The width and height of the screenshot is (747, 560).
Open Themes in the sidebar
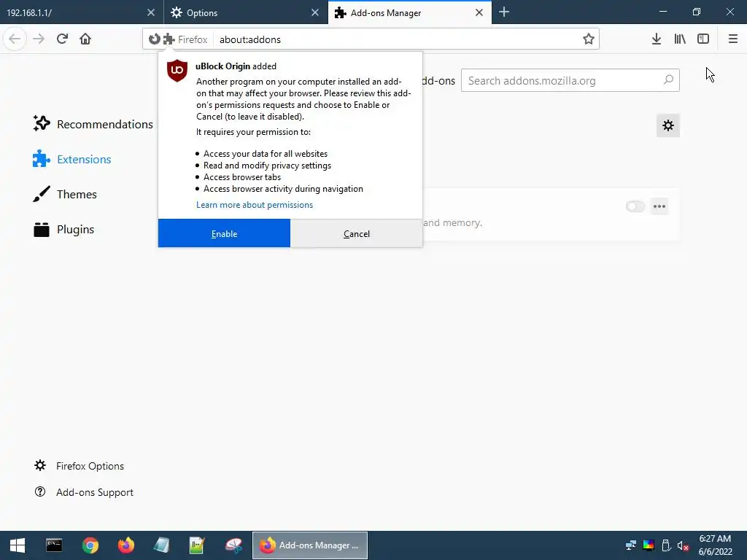[65, 194]
